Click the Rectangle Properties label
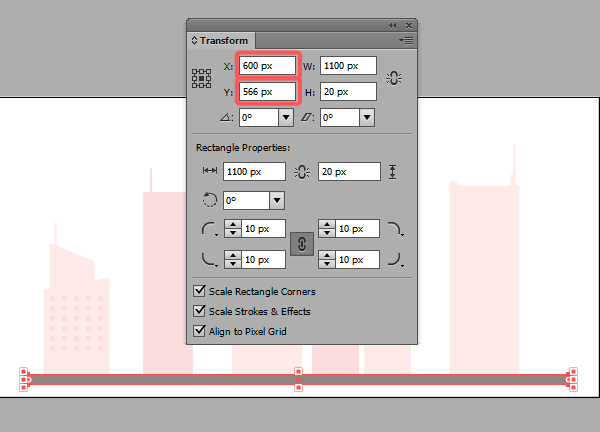Screen dimensions: 600x432 coord(243,148)
